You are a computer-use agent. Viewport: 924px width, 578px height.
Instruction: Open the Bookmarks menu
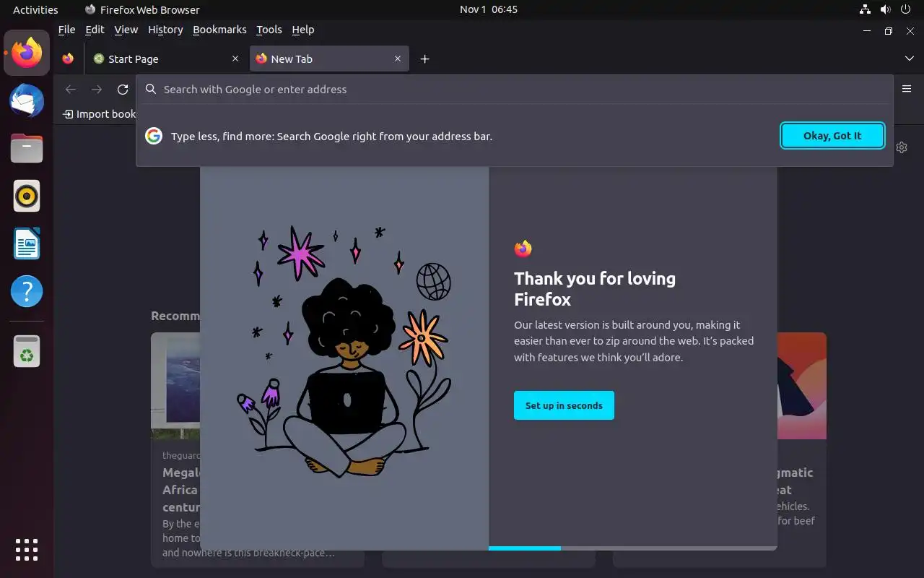click(219, 30)
